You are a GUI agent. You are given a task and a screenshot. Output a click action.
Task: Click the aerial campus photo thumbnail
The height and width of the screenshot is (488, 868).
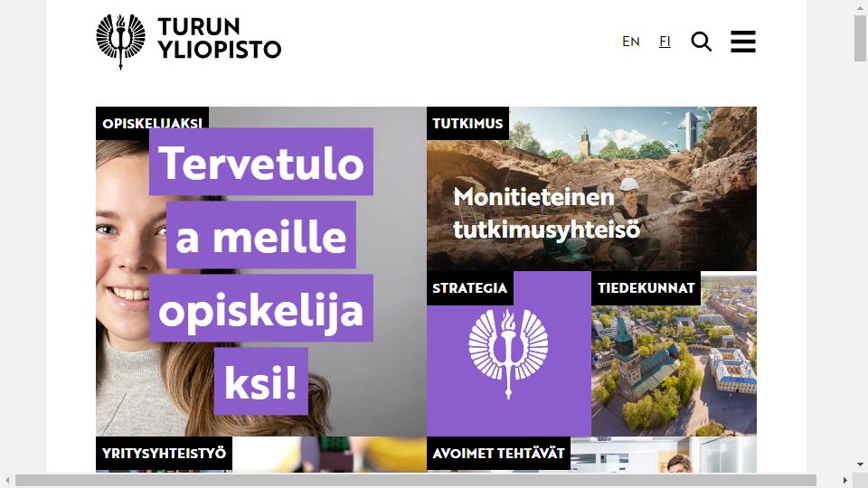point(674,353)
